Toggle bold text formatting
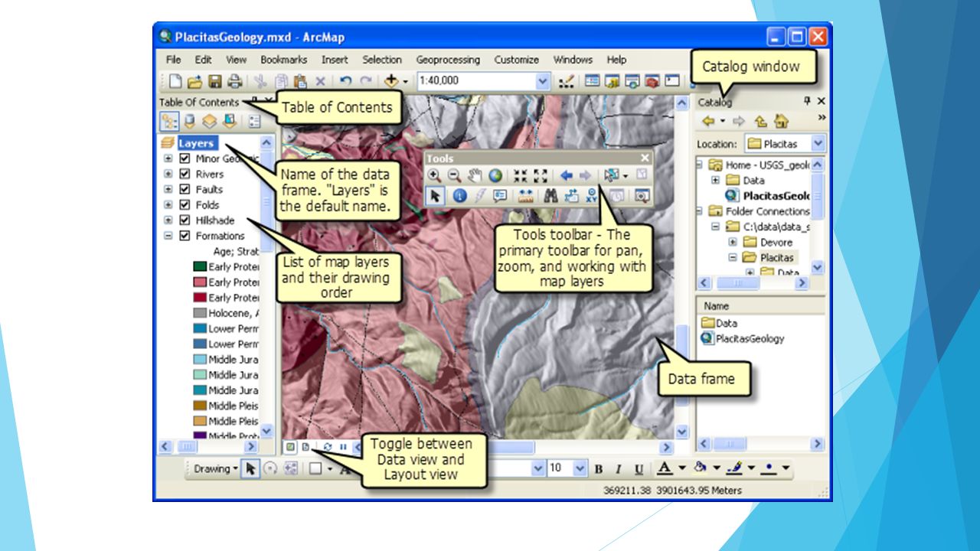 (599, 469)
